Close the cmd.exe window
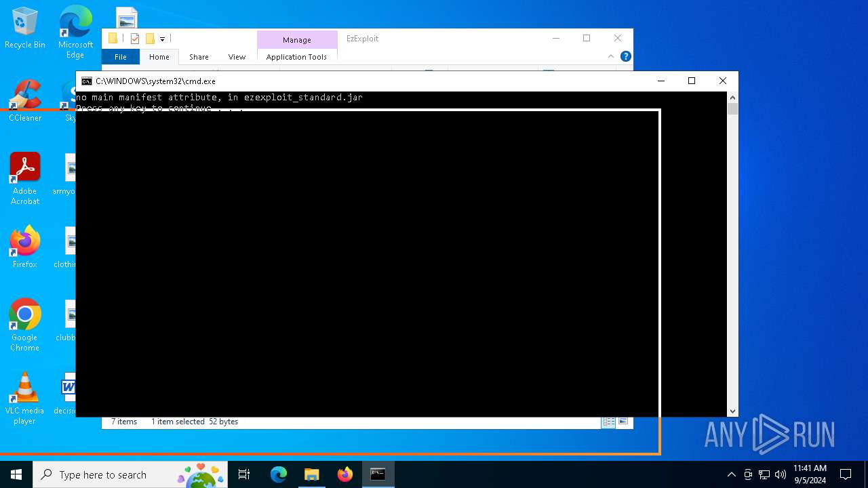868x488 pixels. (723, 81)
